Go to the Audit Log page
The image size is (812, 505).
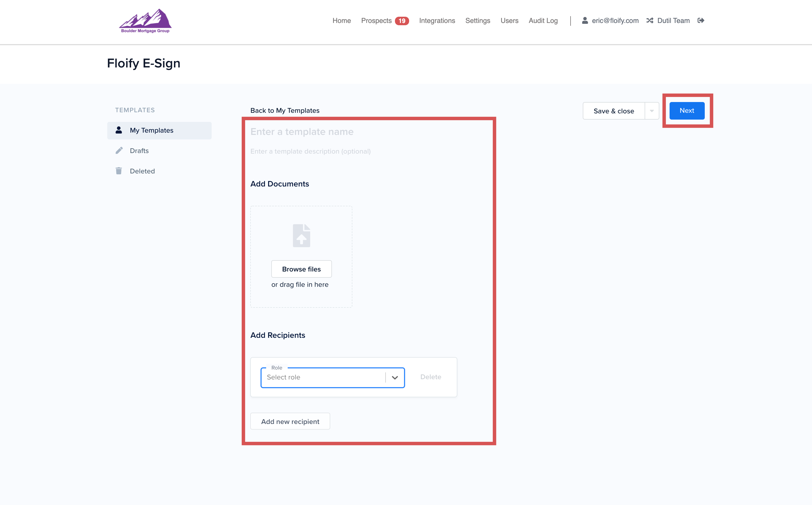pos(543,21)
